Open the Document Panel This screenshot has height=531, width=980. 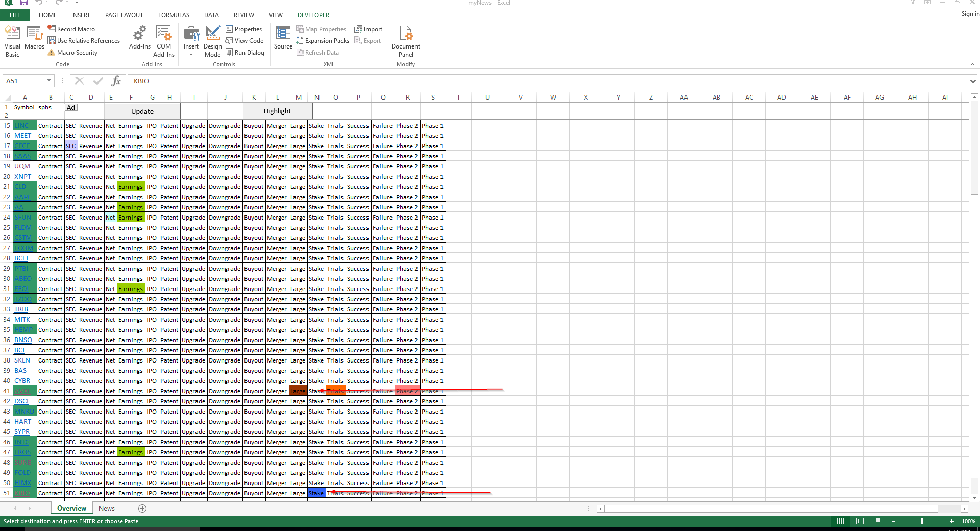point(406,41)
